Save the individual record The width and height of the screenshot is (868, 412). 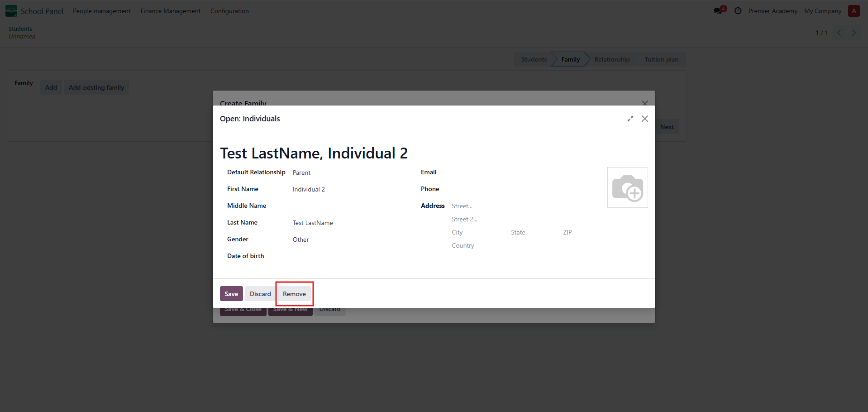231,294
